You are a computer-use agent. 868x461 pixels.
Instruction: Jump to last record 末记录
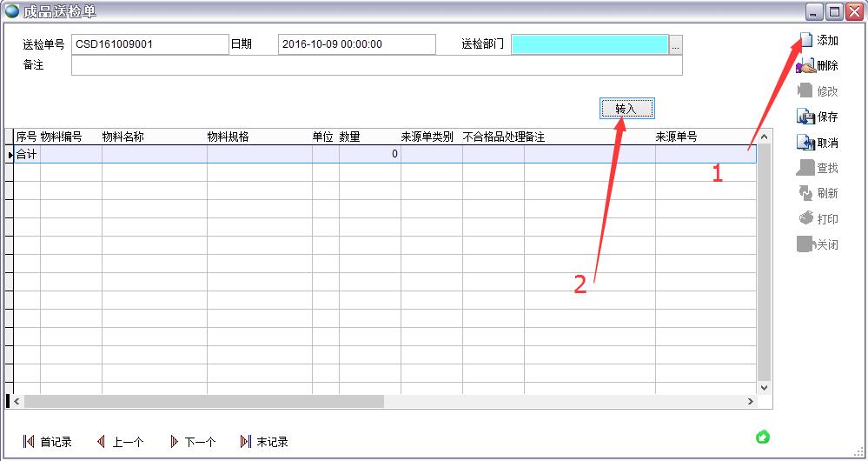pos(264,442)
